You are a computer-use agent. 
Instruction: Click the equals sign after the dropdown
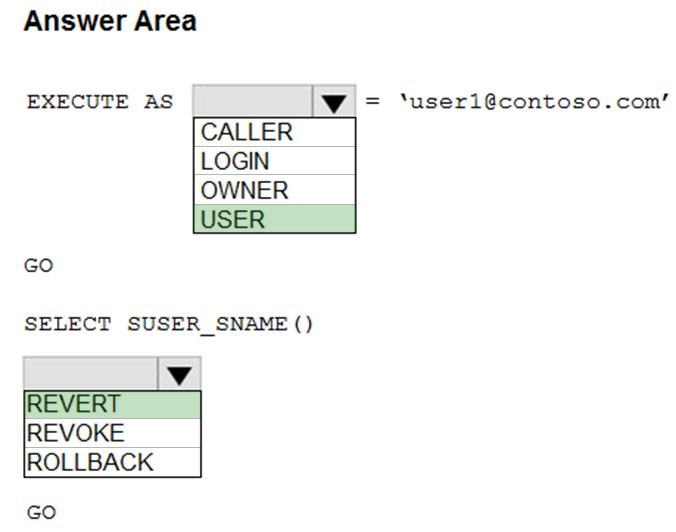click(372, 102)
